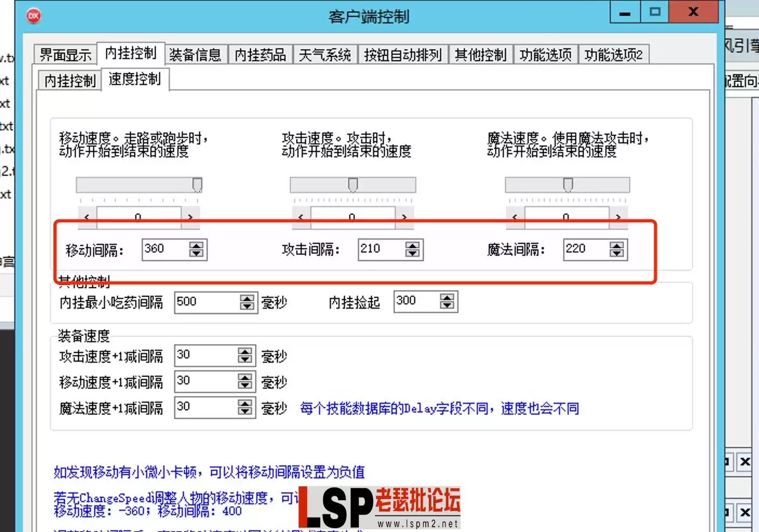Click left arrow of 攻击速度 scrollbar
This screenshot has height=532, width=759.
(x=301, y=217)
